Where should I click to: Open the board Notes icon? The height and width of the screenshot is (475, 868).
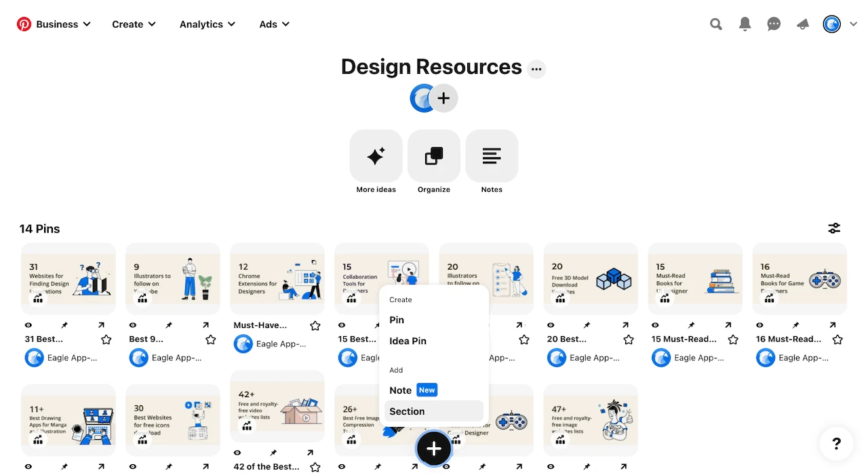click(492, 156)
